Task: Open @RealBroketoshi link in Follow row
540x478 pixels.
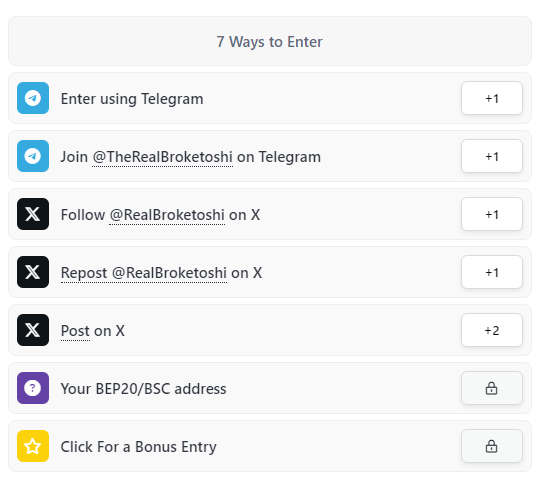Action: 167,215
